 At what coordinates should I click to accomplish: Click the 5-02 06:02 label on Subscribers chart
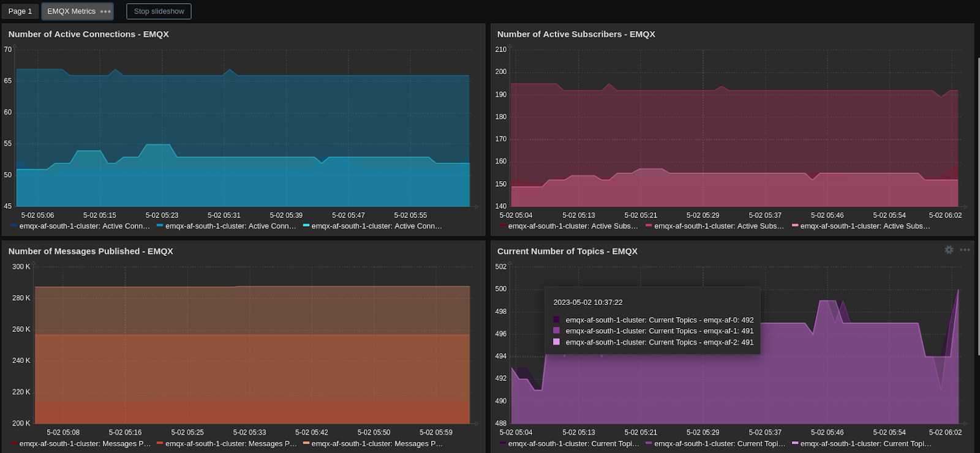945,215
